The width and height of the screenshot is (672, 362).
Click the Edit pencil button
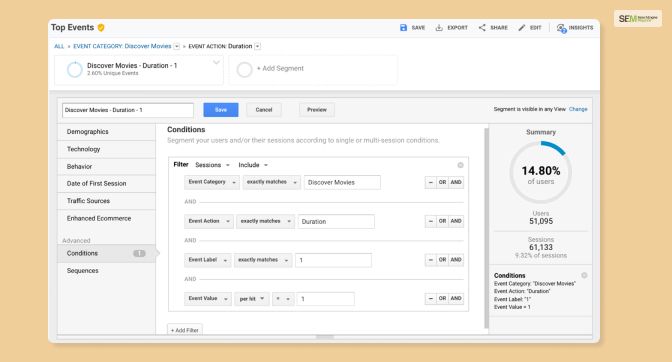530,28
